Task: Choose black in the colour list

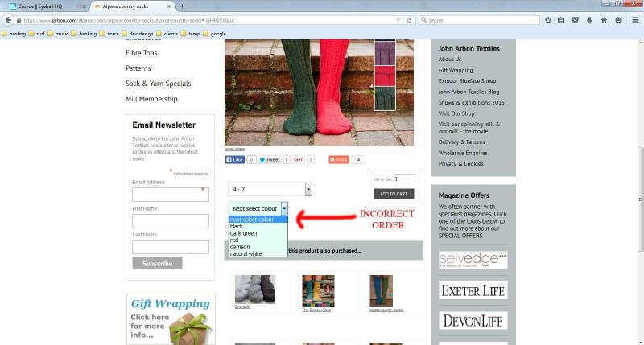Action: pos(236,227)
